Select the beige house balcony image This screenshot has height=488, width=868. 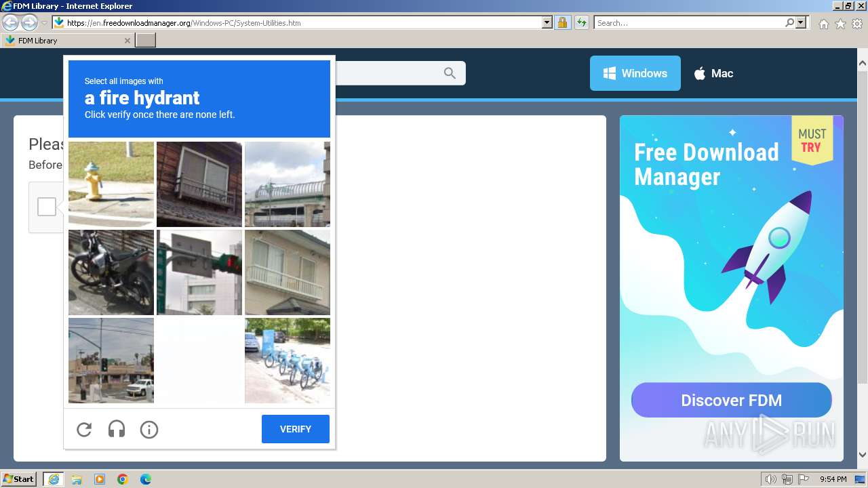coord(288,272)
